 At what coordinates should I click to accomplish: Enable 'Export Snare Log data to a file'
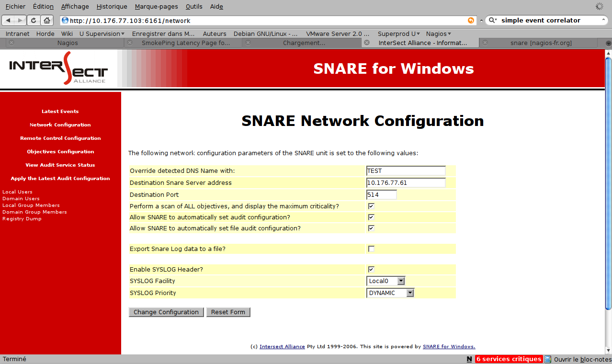coord(371,249)
